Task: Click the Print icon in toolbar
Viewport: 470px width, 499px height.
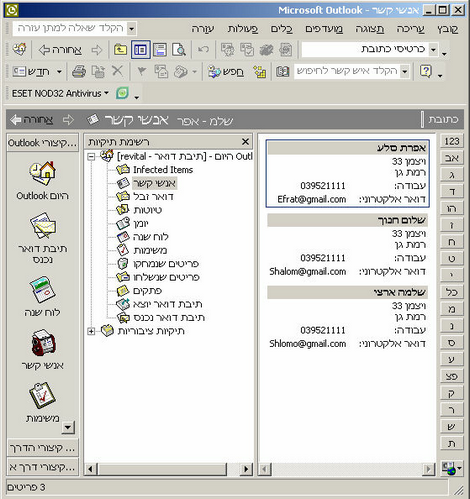Action: click(79, 71)
